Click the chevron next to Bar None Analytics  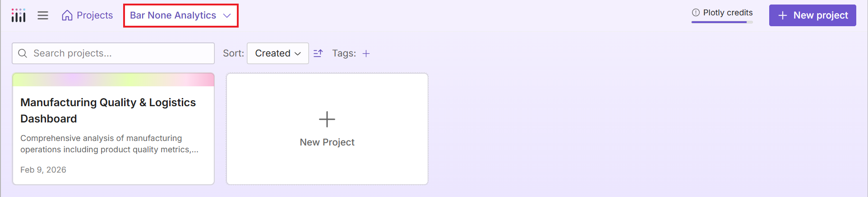[x=227, y=15]
